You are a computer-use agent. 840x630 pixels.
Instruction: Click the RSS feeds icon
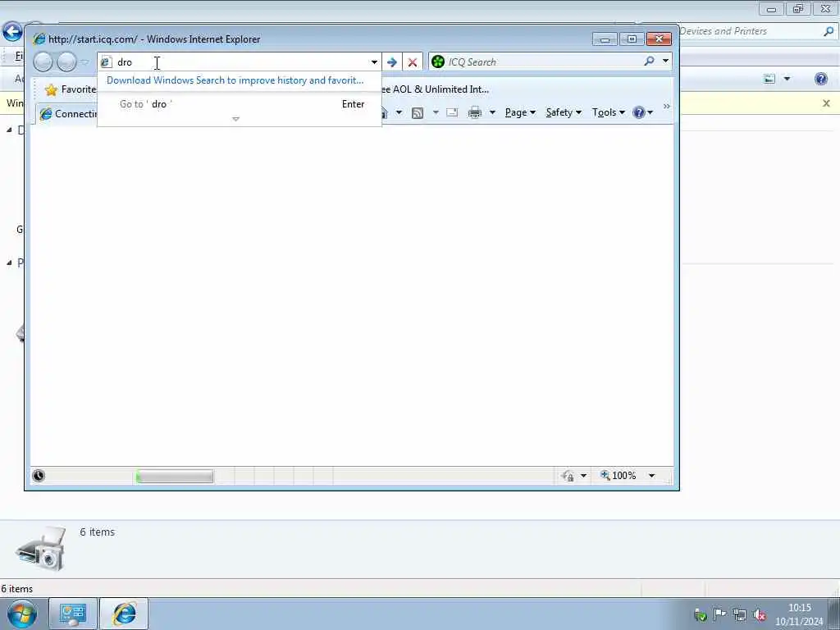418,112
